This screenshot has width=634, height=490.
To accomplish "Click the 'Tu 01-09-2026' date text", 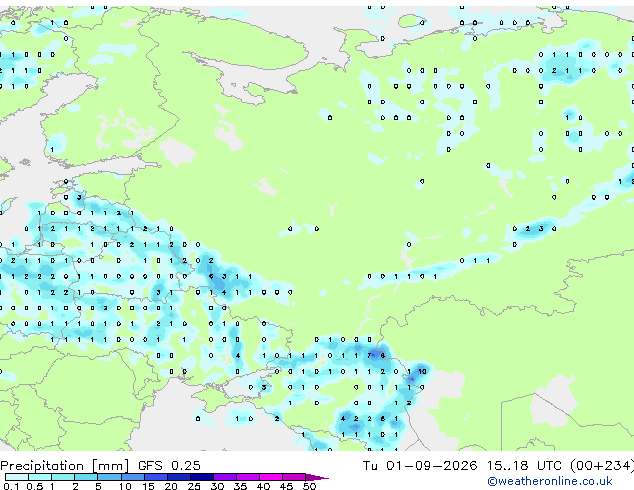I will 420,466.
